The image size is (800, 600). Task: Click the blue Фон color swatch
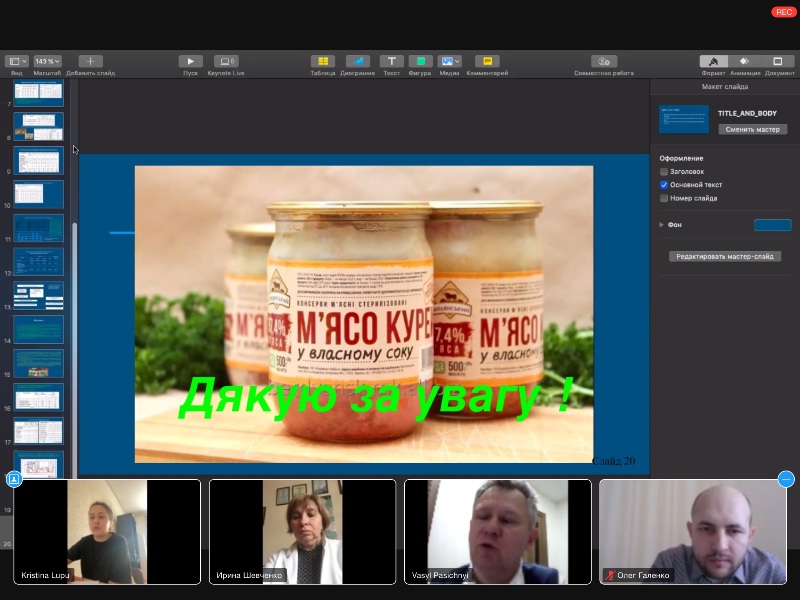[x=772, y=225]
